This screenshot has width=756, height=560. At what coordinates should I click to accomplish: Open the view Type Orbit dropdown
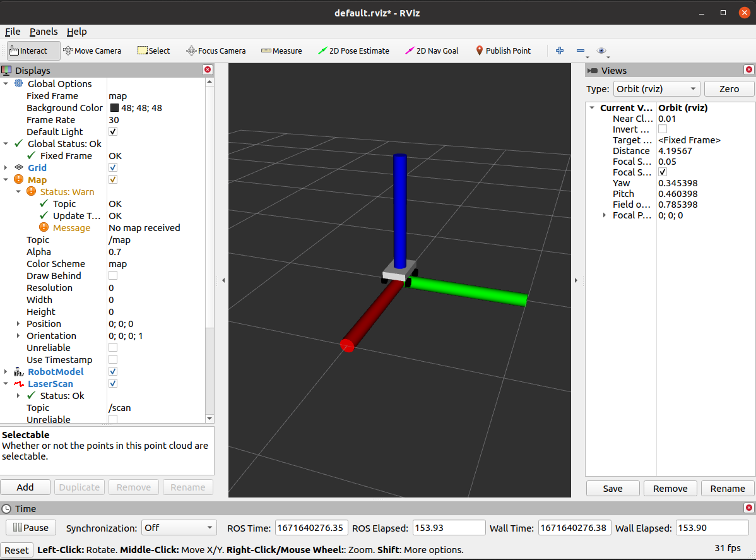click(656, 89)
